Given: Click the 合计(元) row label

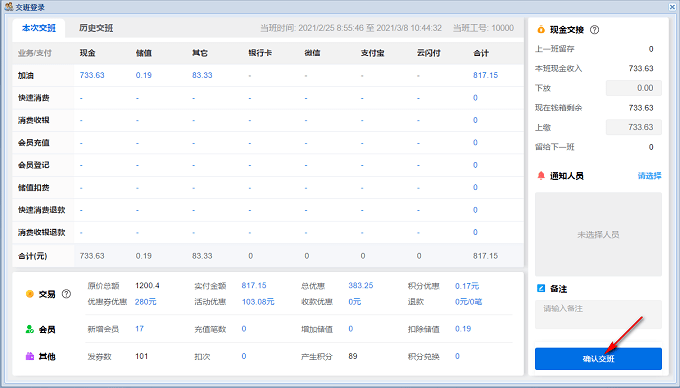Looking at the screenshot, I should point(33,256).
